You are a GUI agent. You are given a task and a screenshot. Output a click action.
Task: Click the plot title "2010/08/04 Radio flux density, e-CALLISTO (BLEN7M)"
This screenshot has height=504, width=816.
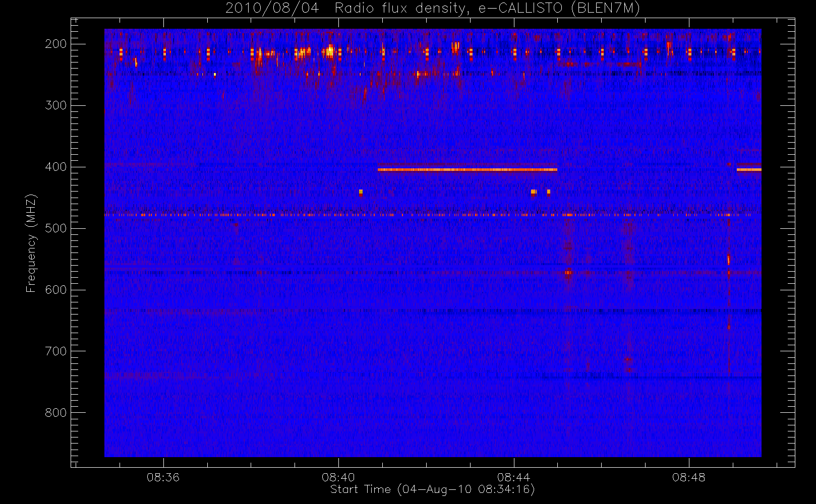click(x=433, y=9)
